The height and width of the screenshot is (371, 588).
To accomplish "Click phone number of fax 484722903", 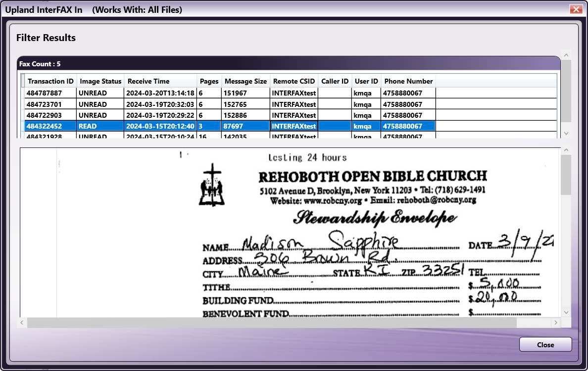I will click(x=408, y=115).
